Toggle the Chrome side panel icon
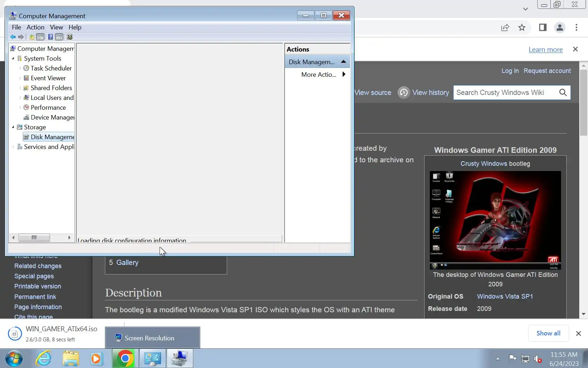This screenshot has height=368, width=588. pos(542,27)
